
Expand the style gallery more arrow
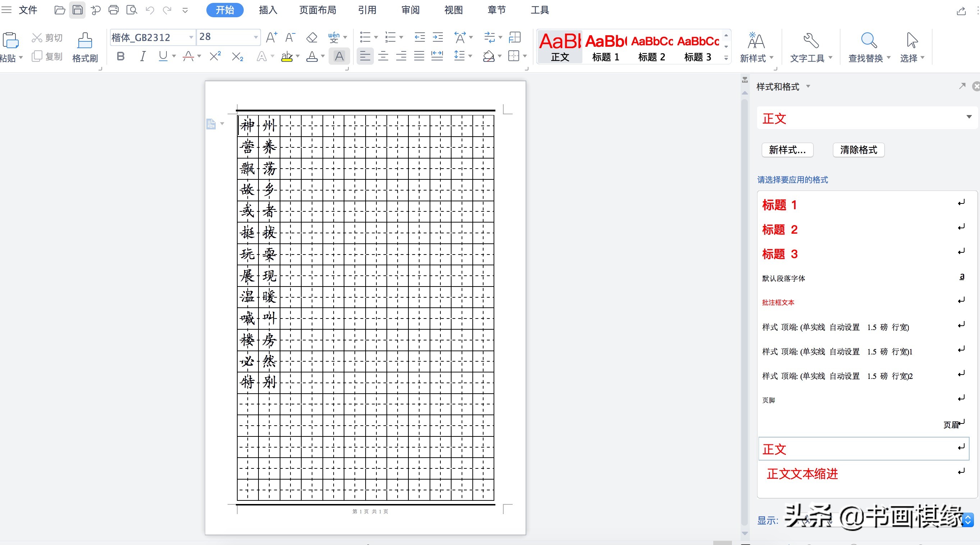coord(726,58)
